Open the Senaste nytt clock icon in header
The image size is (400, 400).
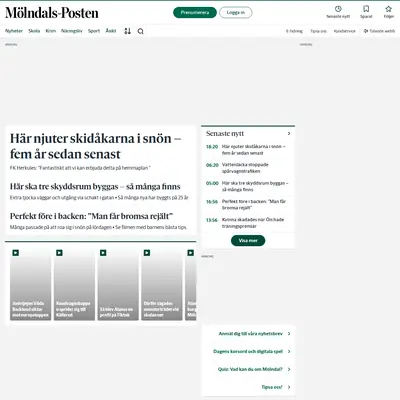(x=338, y=9)
